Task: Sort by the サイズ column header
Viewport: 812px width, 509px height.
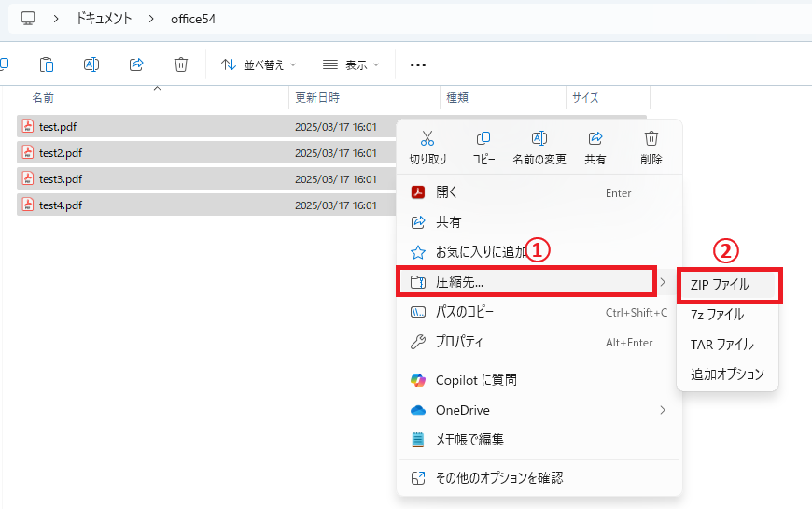Action: (585, 97)
